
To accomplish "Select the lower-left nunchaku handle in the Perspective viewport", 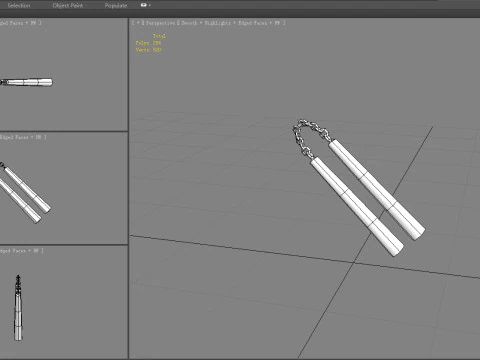I will click(x=357, y=207).
